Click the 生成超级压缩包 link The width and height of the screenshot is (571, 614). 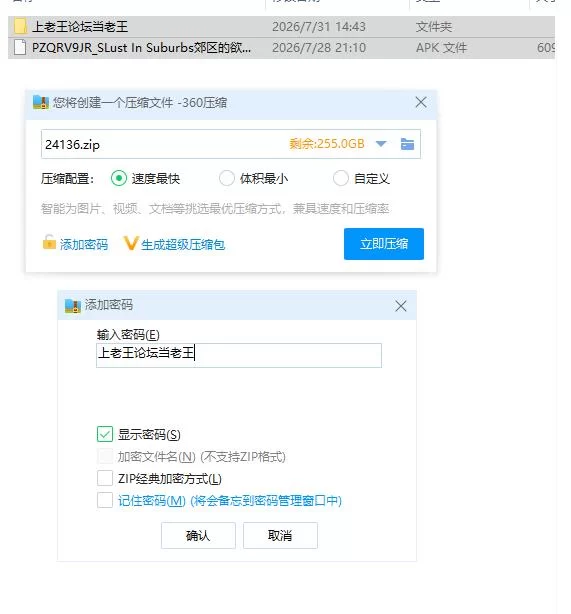(x=183, y=245)
